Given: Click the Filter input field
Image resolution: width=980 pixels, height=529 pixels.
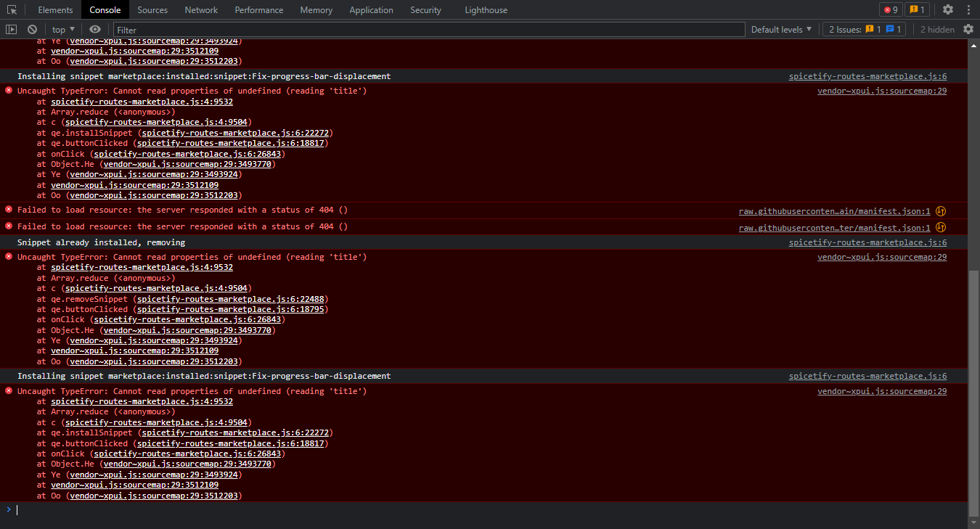Looking at the screenshot, I should click(x=290, y=29).
